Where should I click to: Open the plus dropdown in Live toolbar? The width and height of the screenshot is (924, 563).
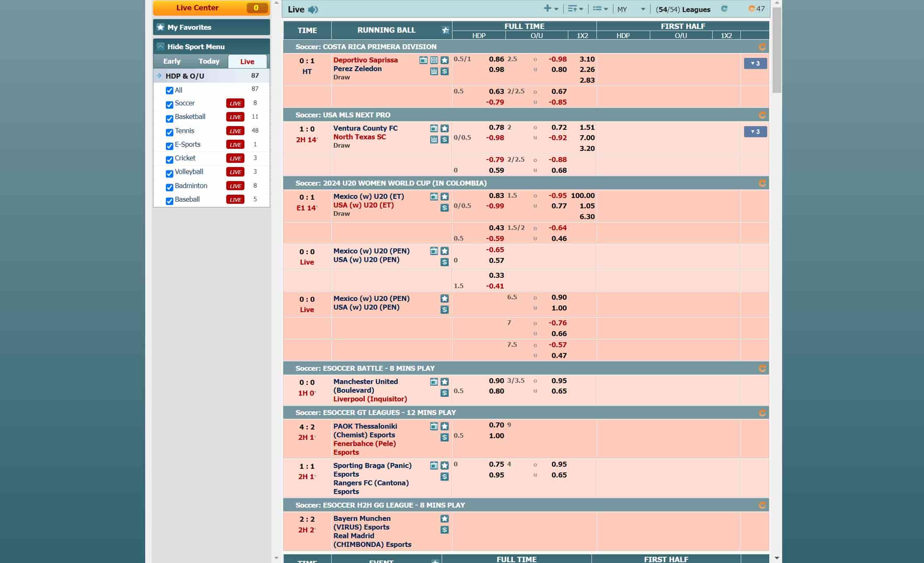tap(551, 9)
